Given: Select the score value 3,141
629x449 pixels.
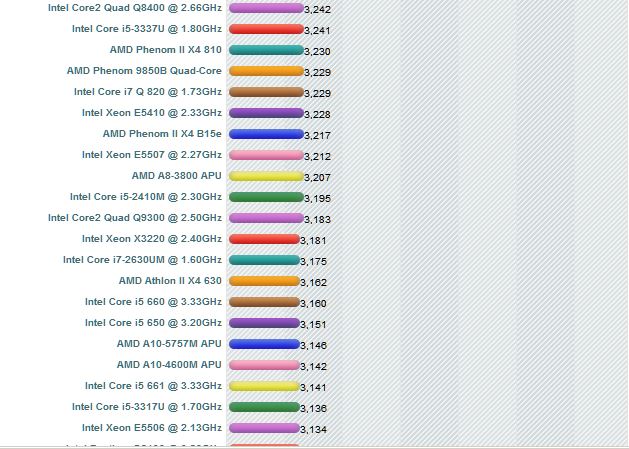Looking at the screenshot, I should [x=313, y=388].
